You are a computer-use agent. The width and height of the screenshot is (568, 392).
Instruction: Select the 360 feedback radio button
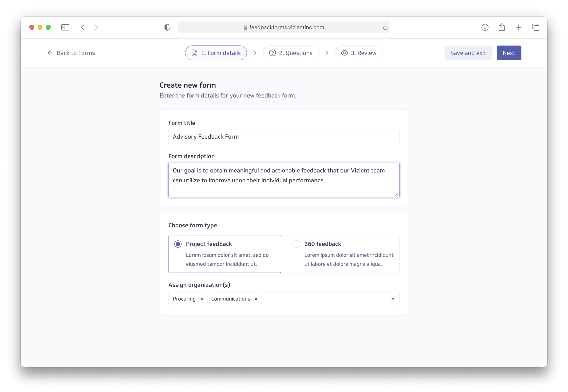(x=296, y=244)
